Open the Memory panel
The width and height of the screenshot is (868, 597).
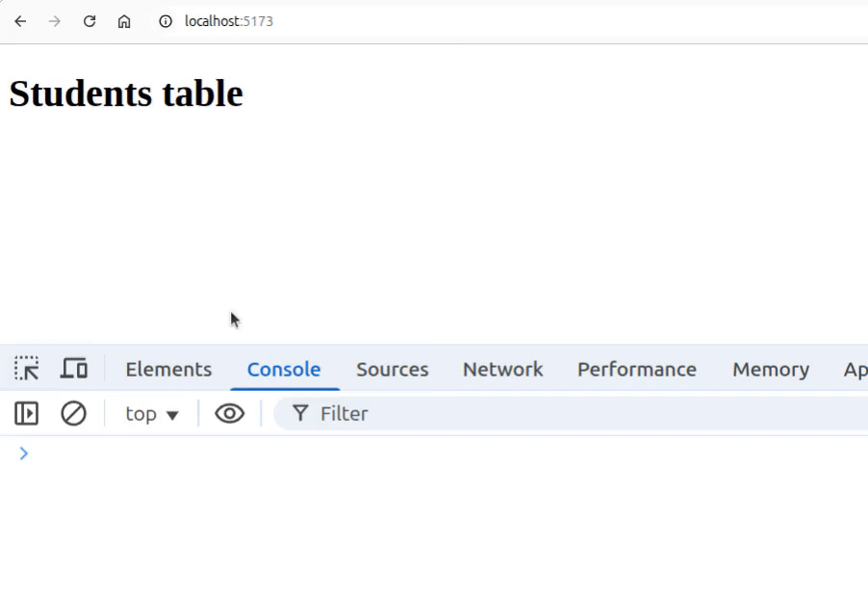point(770,369)
